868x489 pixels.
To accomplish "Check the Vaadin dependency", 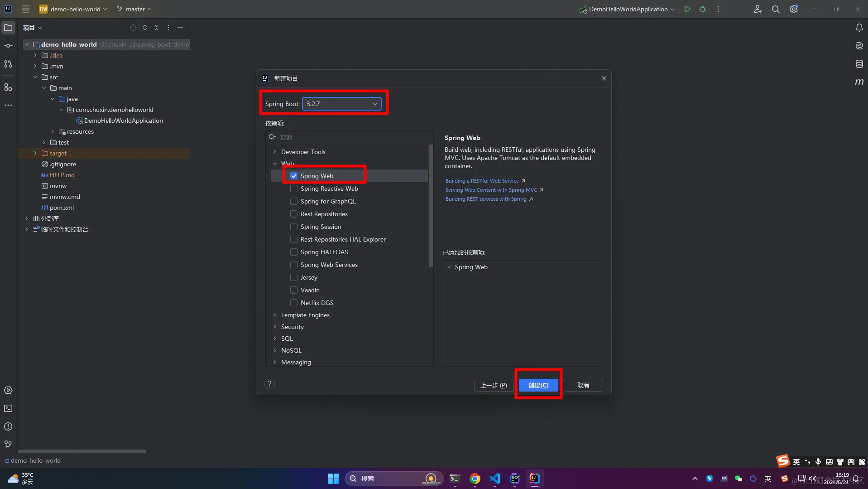I will tap(294, 290).
